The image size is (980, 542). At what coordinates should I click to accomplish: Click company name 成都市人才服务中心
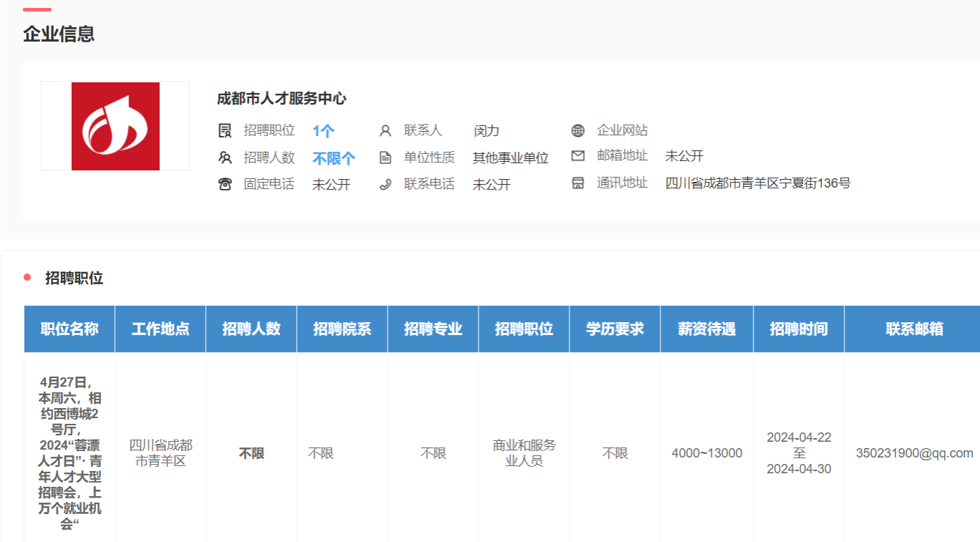tap(282, 99)
